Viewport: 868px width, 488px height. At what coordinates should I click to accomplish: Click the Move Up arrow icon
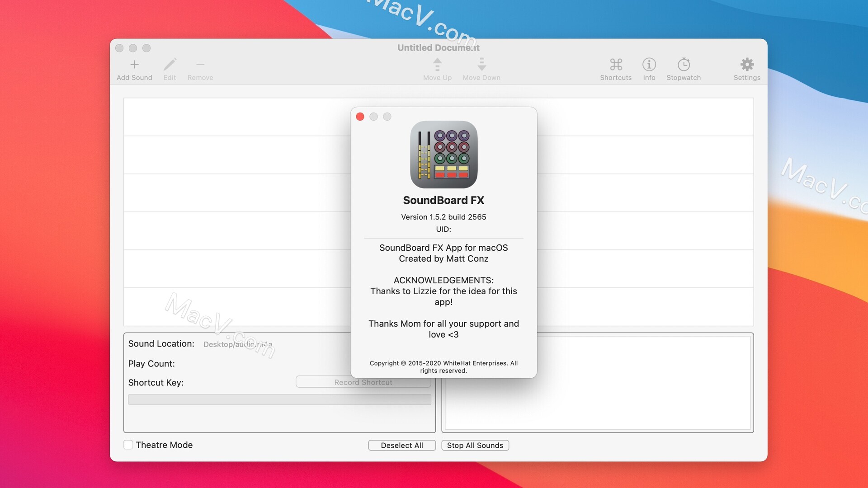point(437,64)
